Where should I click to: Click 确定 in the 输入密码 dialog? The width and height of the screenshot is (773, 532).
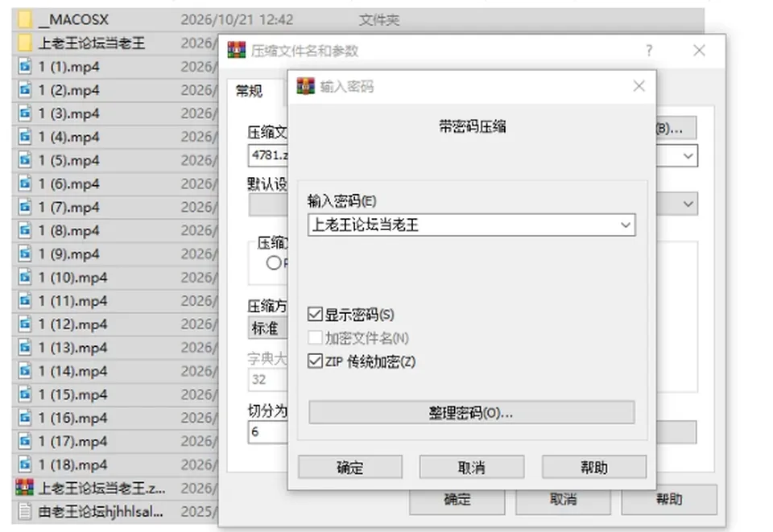(350, 467)
